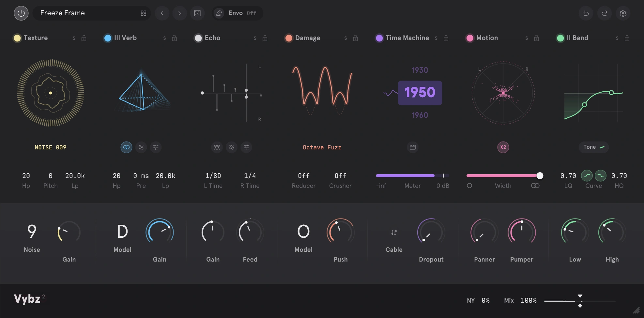Image resolution: width=644 pixels, height=318 pixels.
Task: Open the Freeze Frame preset name
Action: click(63, 13)
